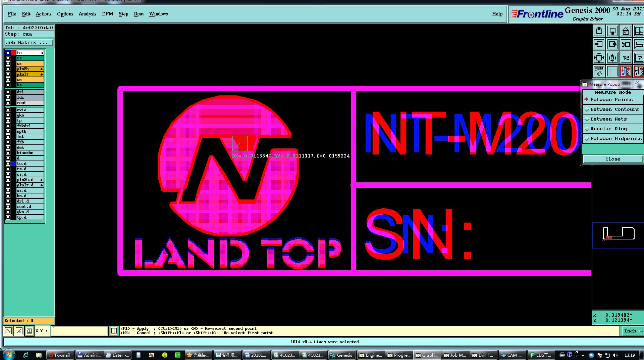Screen dimensions: 644x360
Task: Open the Options menu
Action: click(x=65, y=14)
